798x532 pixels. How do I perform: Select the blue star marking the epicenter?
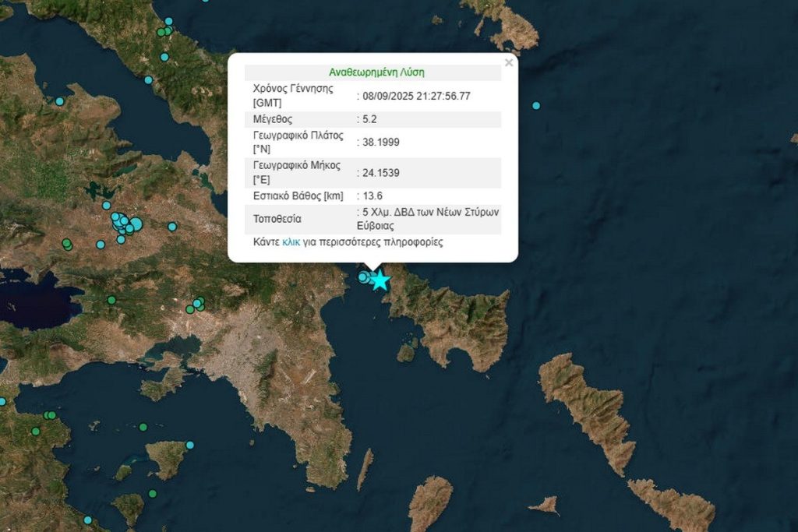380,280
